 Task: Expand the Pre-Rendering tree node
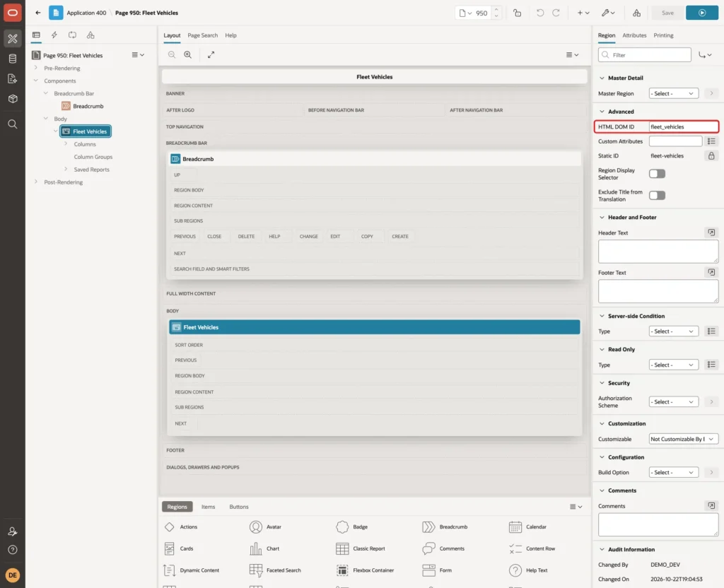pyautogui.click(x=35, y=68)
